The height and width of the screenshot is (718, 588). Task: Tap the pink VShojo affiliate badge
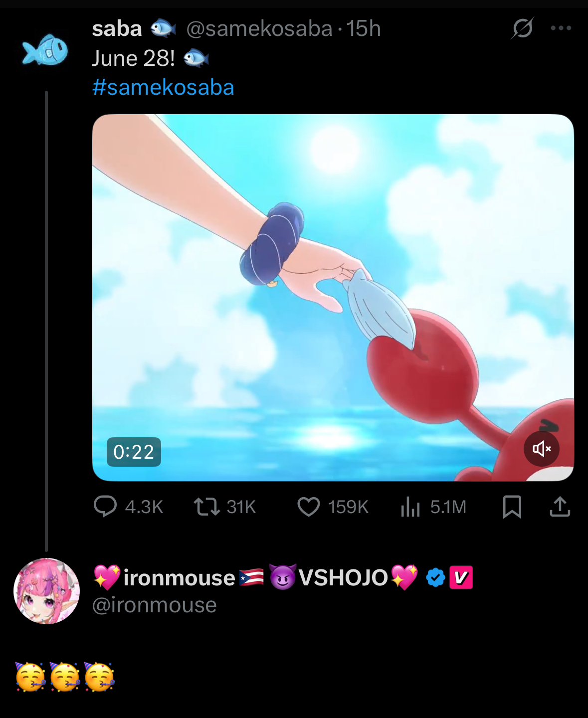461,578
